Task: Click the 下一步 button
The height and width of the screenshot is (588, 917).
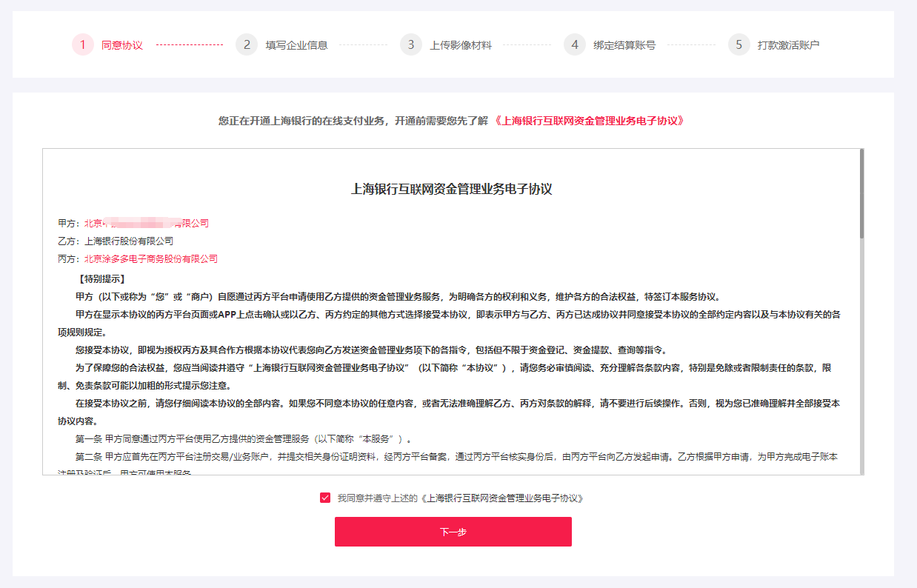Action: (x=453, y=532)
